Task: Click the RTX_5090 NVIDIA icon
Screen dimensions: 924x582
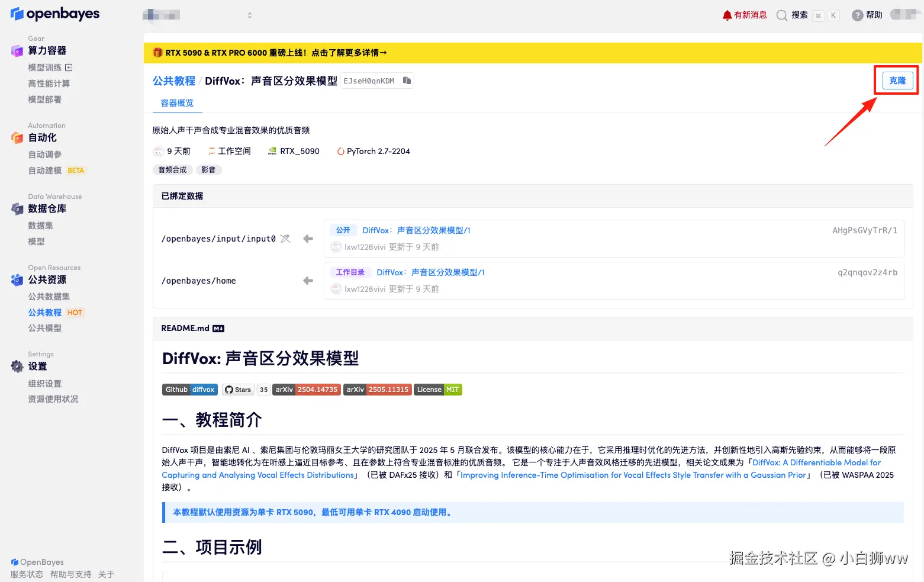Action: pos(272,152)
